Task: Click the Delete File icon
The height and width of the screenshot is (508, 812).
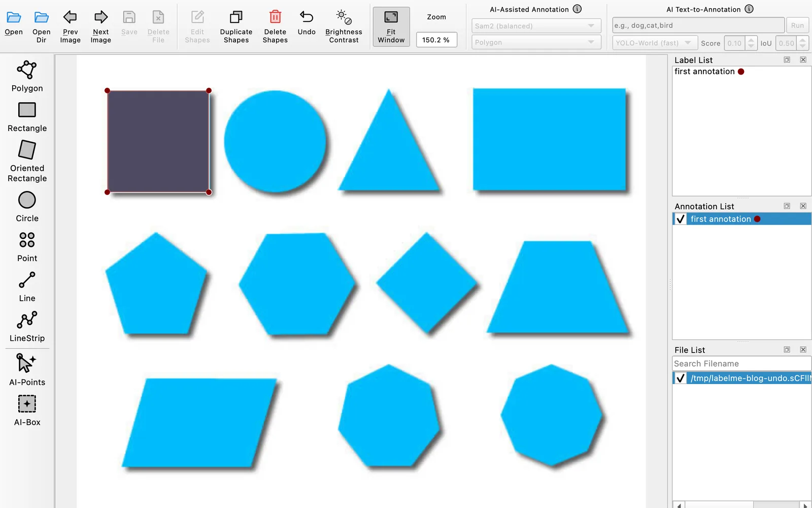Action: pyautogui.click(x=158, y=18)
